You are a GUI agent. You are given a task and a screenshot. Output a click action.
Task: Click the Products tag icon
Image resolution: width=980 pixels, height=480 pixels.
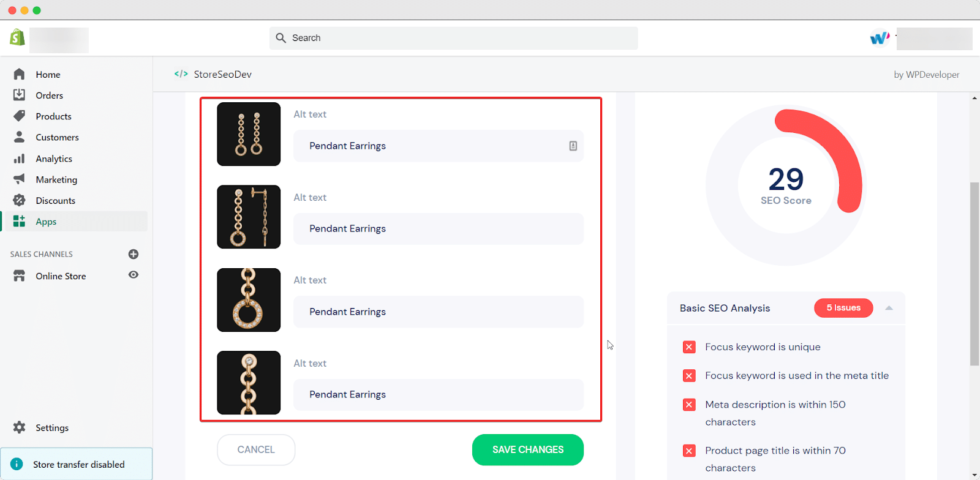pos(20,116)
